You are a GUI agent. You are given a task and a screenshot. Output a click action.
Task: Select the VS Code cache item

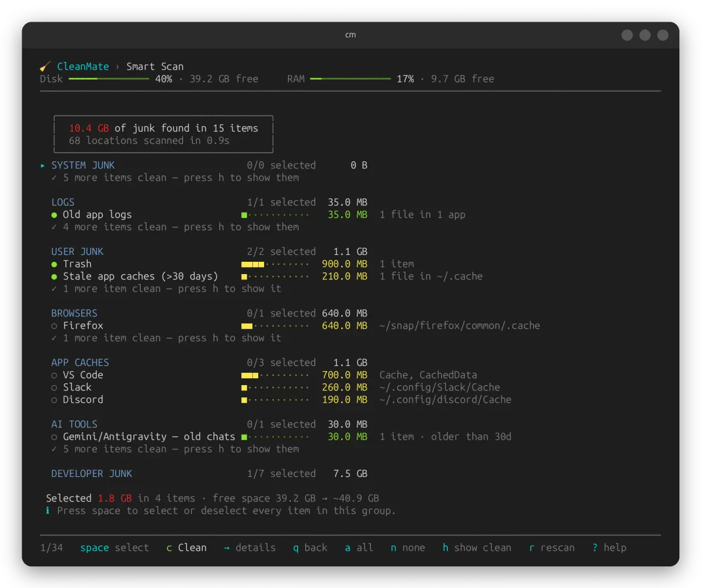(54, 375)
